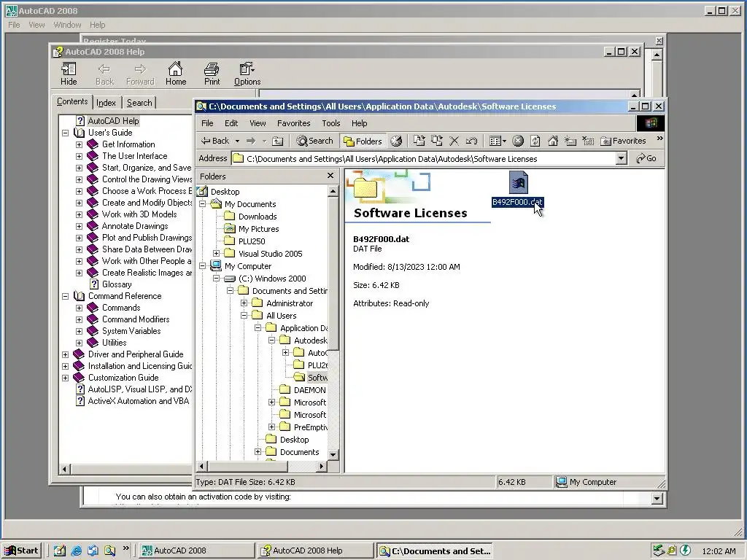Click the Options button in AutoCAD Help
The image size is (747, 560).
coord(247,74)
